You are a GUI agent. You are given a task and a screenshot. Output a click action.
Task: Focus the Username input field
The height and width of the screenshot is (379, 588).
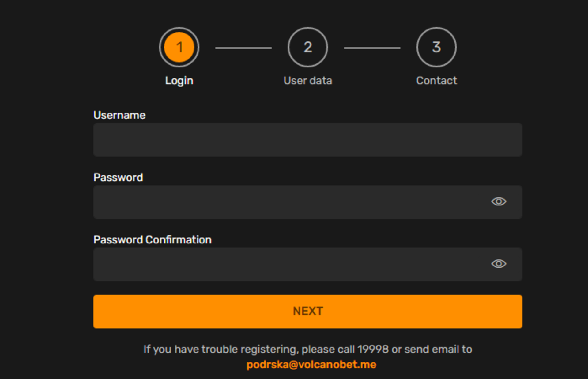[x=307, y=140]
